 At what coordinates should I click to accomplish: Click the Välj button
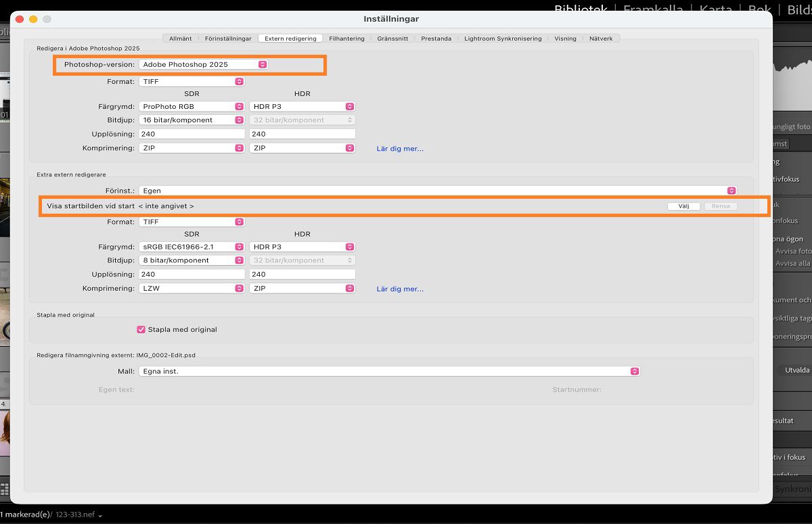683,206
